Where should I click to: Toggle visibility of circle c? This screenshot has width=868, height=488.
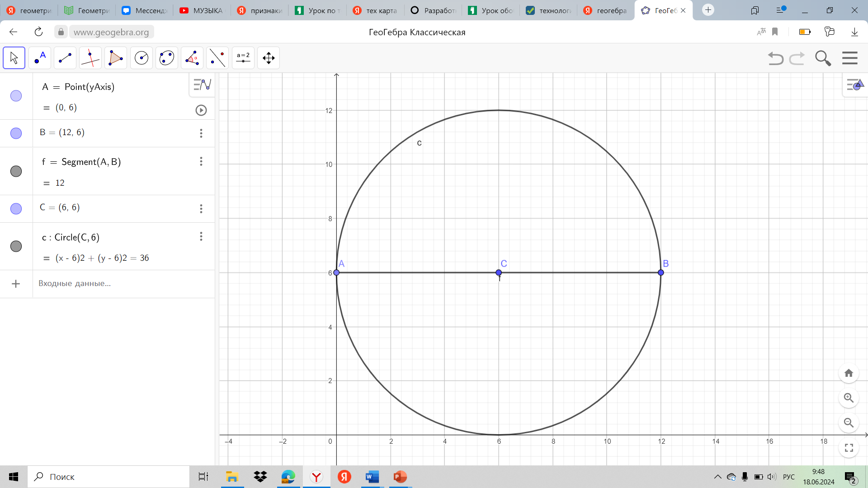point(16,246)
